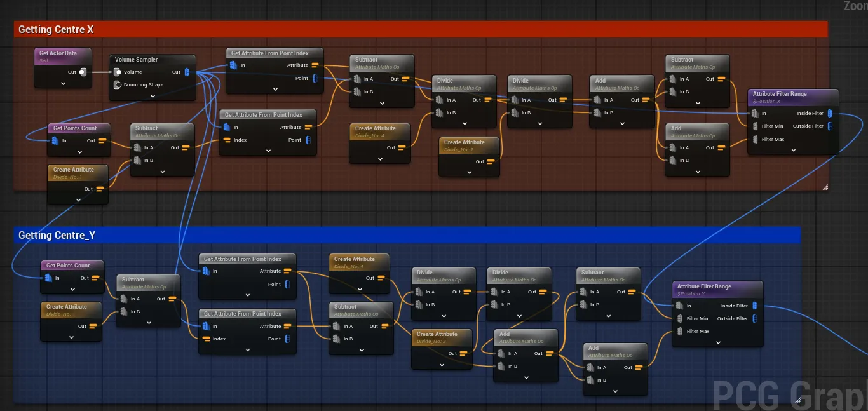Viewport: 868px width, 411px height.
Task: Select the Volume Sampler node title
Action: [x=136, y=60]
